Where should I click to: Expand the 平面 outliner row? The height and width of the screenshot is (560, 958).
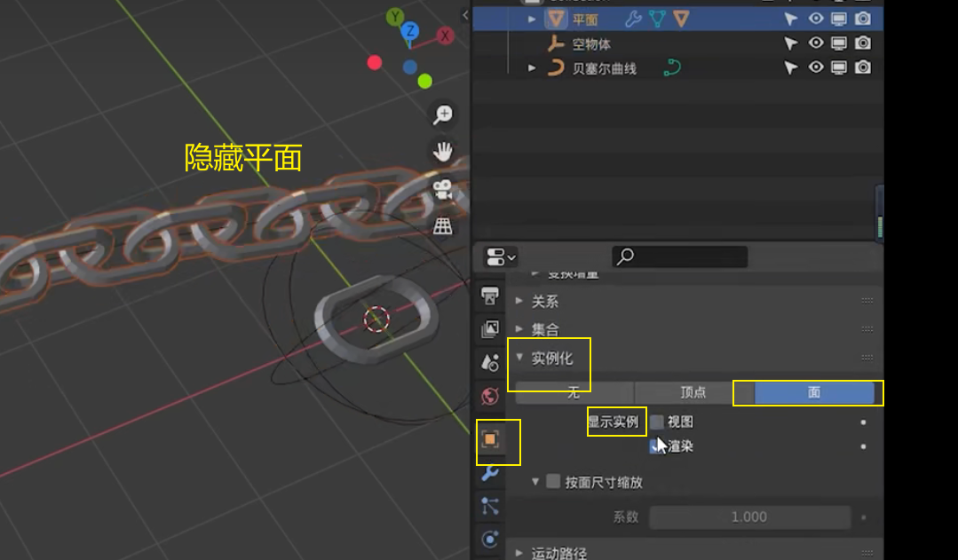[x=532, y=20]
